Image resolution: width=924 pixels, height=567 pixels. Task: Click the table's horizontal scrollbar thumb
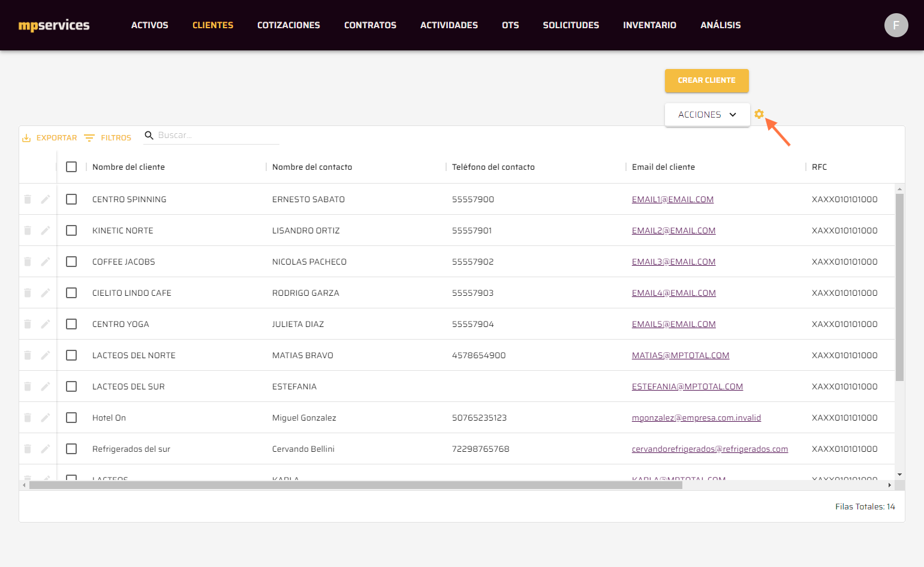pos(356,485)
